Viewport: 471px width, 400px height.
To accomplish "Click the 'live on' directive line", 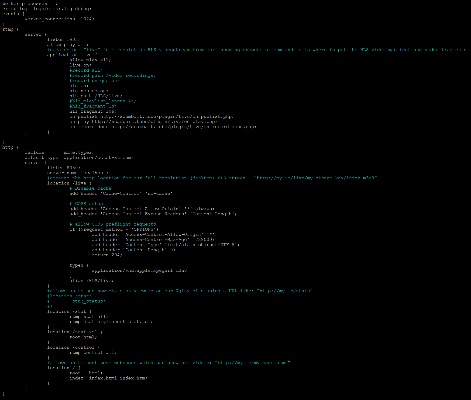I will (x=80, y=65).
